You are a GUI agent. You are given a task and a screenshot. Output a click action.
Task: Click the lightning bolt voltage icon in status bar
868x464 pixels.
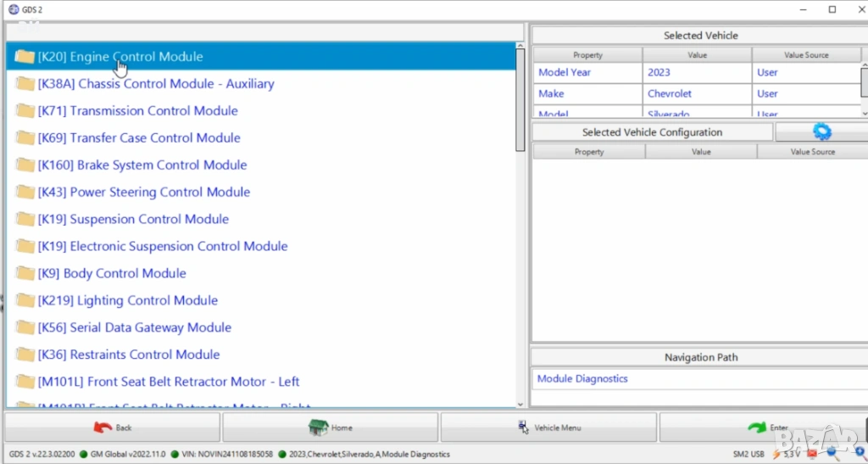click(x=775, y=454)
